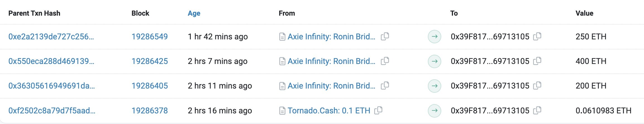Open block 19286378

click(150, 111)
